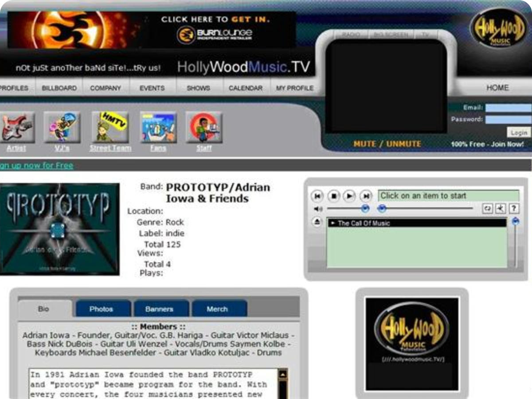
Task: Follow the VJ's text link
Action: [x=62, y=148]
